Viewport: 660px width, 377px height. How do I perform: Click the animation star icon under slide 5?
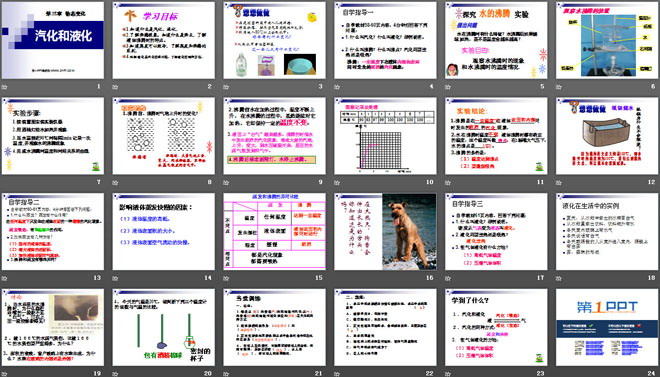point(448,87)
